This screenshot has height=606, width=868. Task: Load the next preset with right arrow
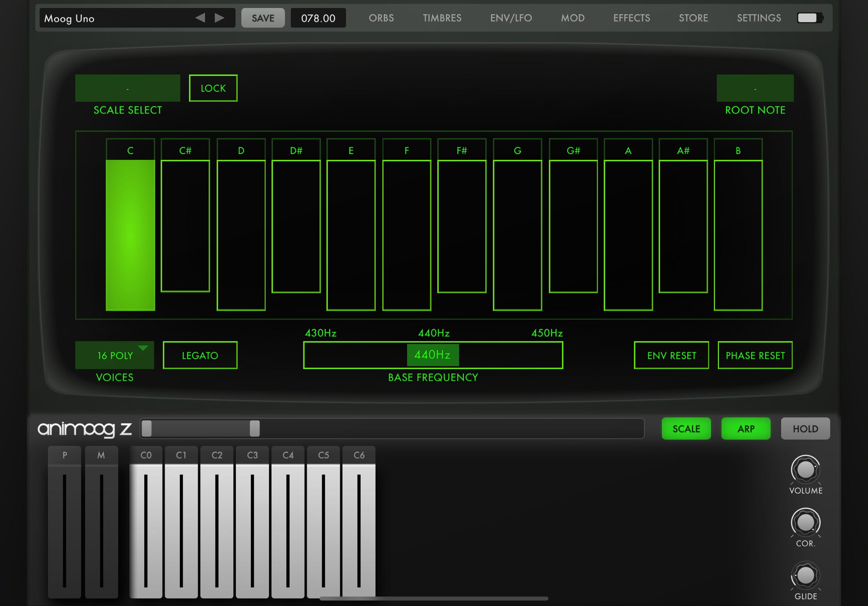point(220,18)
